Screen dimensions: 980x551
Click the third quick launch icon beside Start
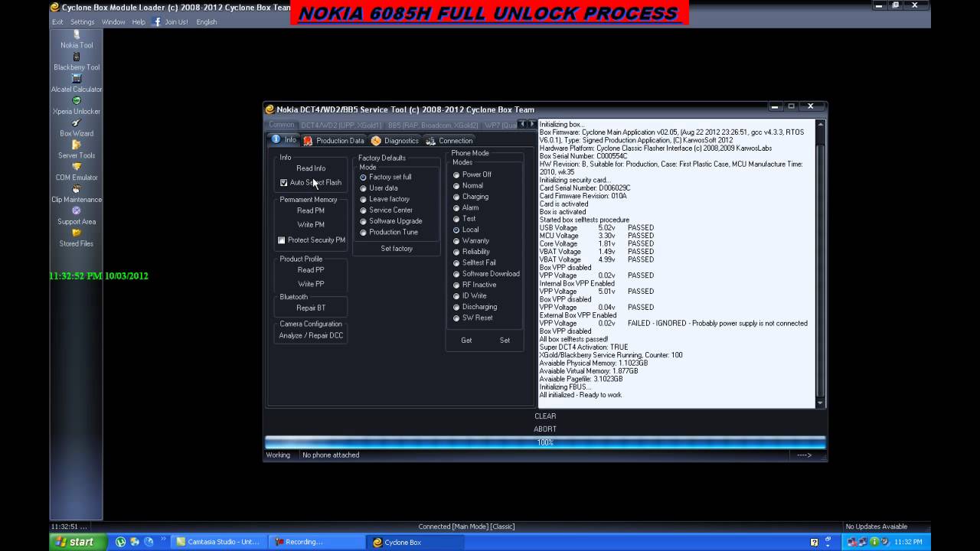coord(149,542)
